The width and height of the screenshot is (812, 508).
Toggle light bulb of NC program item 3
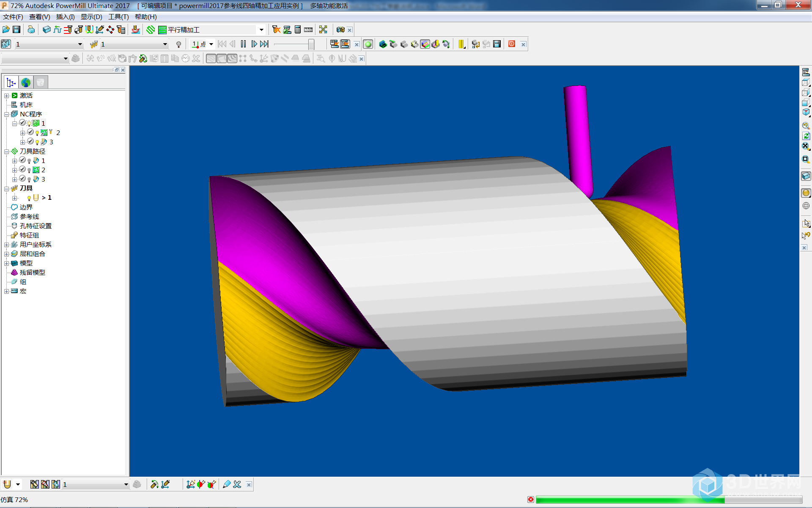point(37,142)
